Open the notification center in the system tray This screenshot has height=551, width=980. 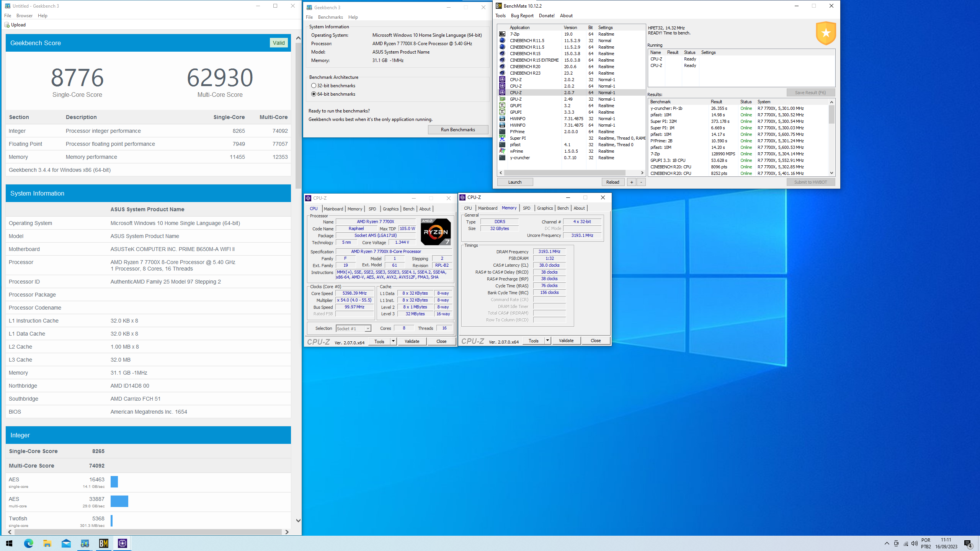968,543
